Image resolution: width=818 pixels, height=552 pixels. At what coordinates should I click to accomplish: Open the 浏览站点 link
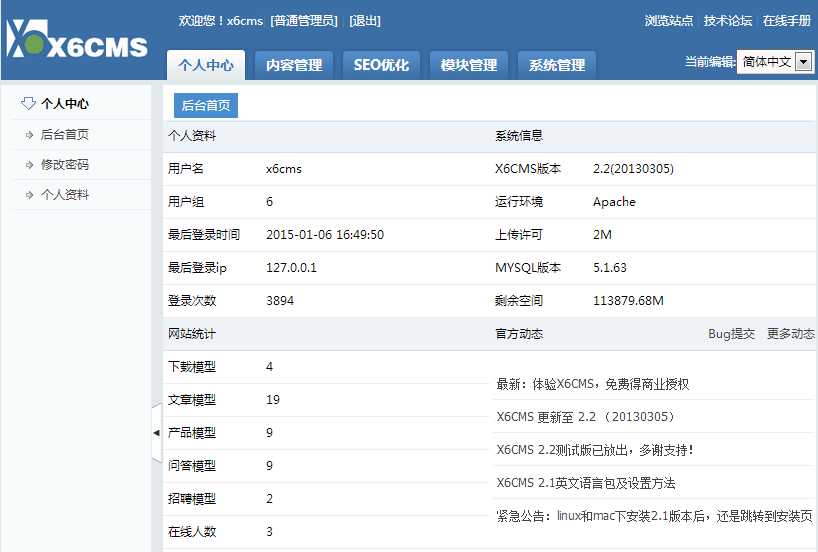pyautogui.click(x=669, y=21)
